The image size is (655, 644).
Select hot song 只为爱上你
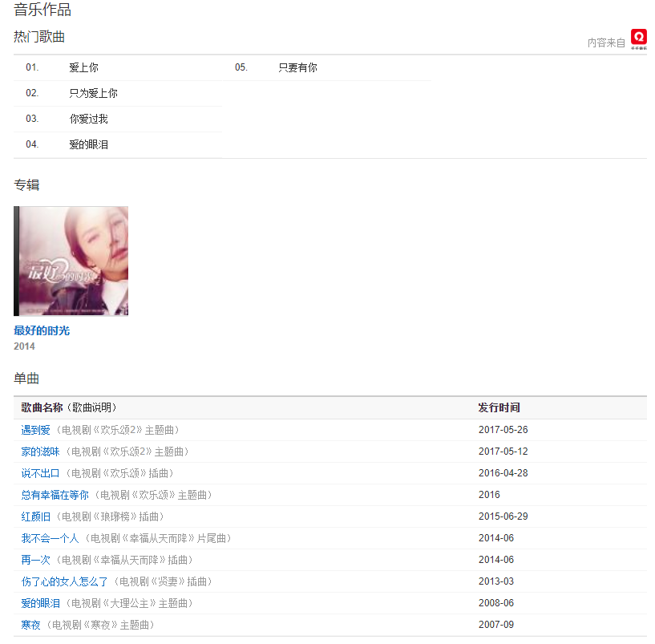click(93, 93)
